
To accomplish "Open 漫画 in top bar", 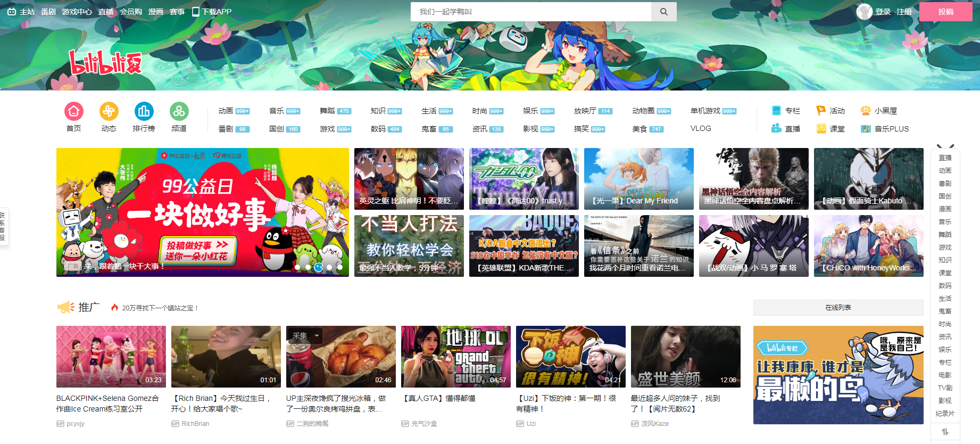I will tap(156, 11).
